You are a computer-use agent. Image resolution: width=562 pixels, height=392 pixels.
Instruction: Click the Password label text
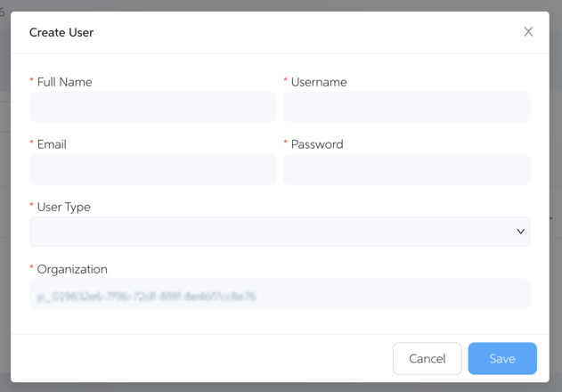[317, 144]
